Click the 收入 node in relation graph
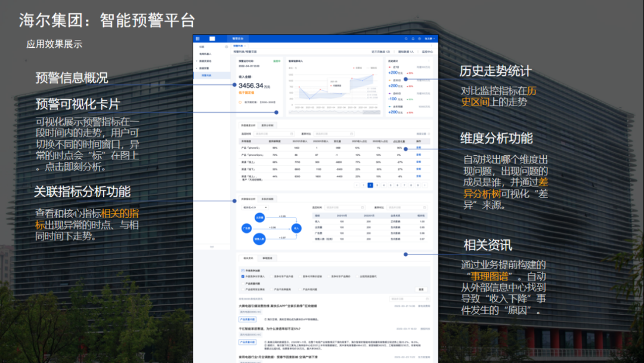 pos(296,228)
